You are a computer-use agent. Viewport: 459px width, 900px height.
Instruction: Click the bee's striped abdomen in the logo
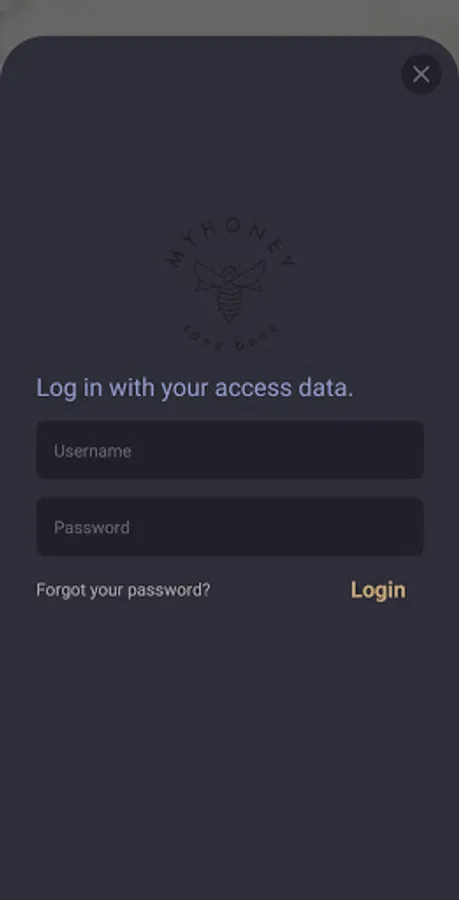230,303
